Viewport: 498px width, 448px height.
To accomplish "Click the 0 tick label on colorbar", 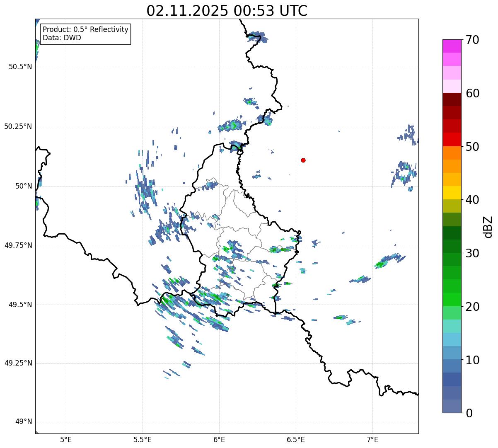I will pyautogui.click(x=468, y=413).
